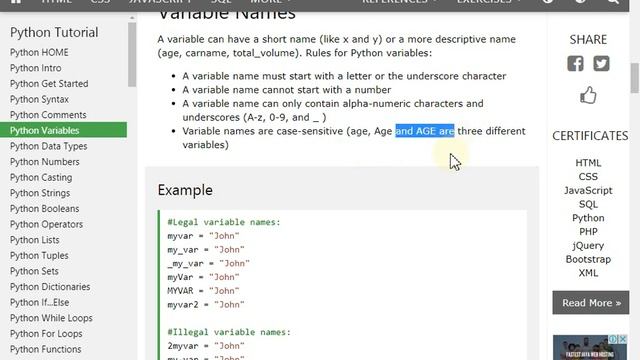Image resolution: width=640 pixels, height=360 pixels.
Task: Click the code line myvar2 = "John"
Action: click(206, 304)
